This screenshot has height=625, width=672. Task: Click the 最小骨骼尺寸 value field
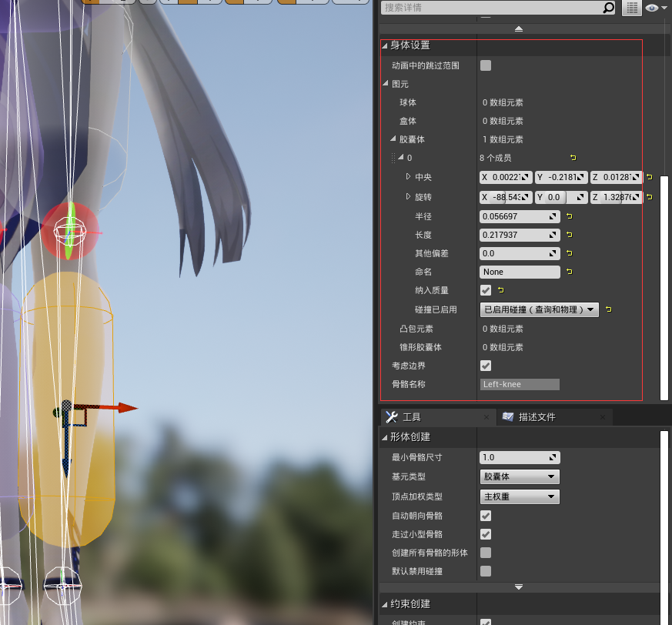pos(520,457)
